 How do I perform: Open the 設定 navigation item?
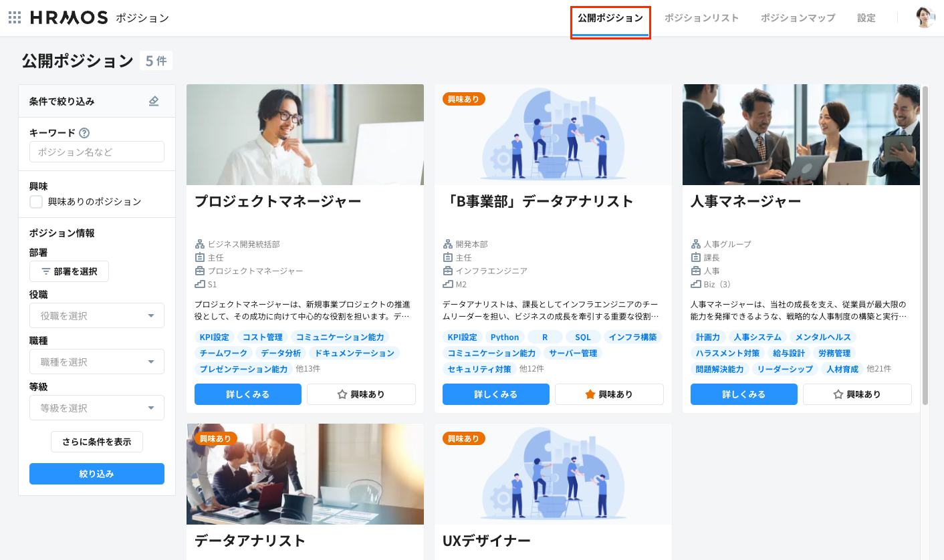(866, 18)
